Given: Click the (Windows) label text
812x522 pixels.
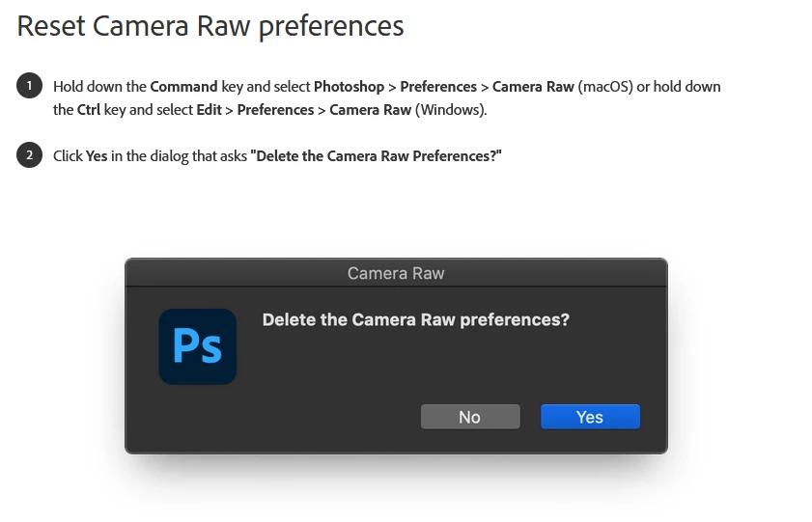Looking at the screenshot, I should 451,110.
